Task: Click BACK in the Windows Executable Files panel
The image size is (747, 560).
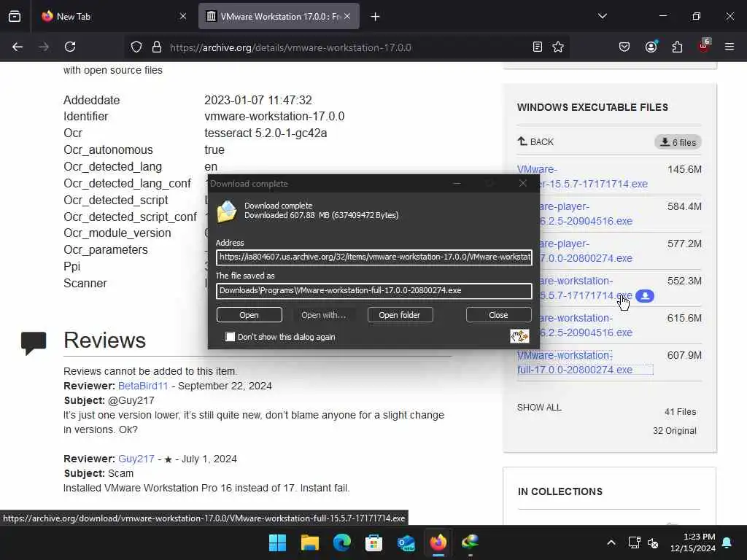Action: pos(535,141)
